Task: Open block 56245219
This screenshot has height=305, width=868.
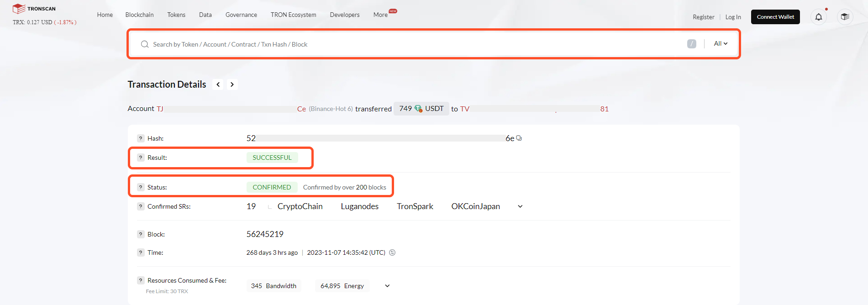Action: 265,234
